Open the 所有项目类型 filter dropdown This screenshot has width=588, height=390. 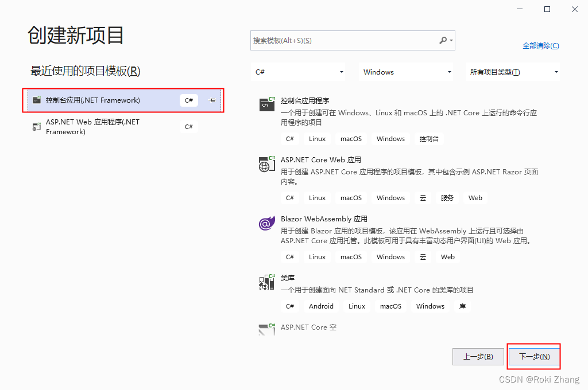(x=513, y=72)
